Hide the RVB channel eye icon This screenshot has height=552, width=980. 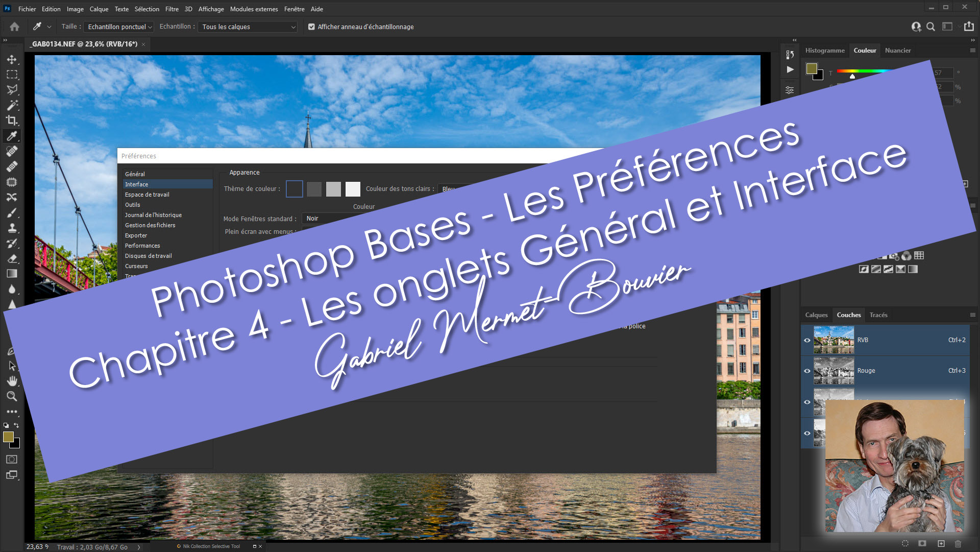coord(807,340)
